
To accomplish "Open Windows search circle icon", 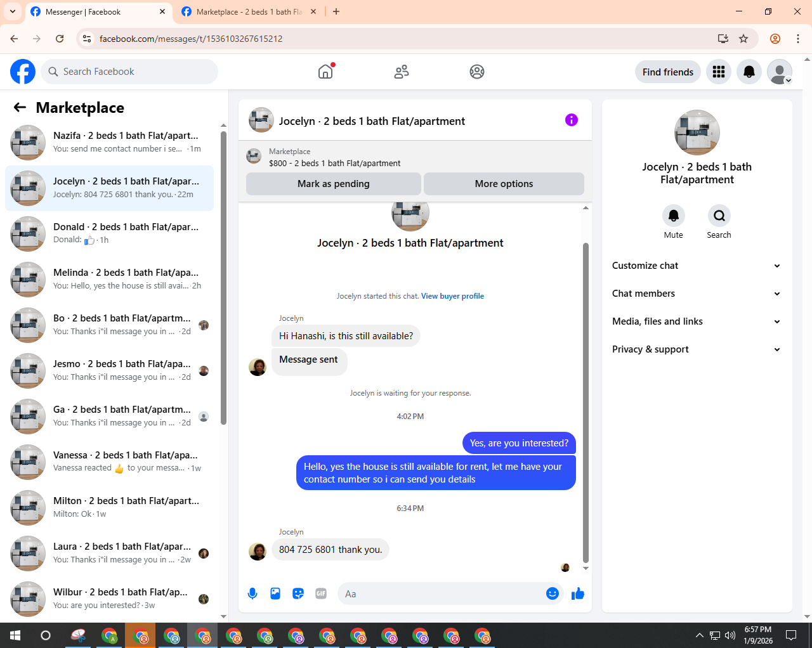I will point(46,635).
